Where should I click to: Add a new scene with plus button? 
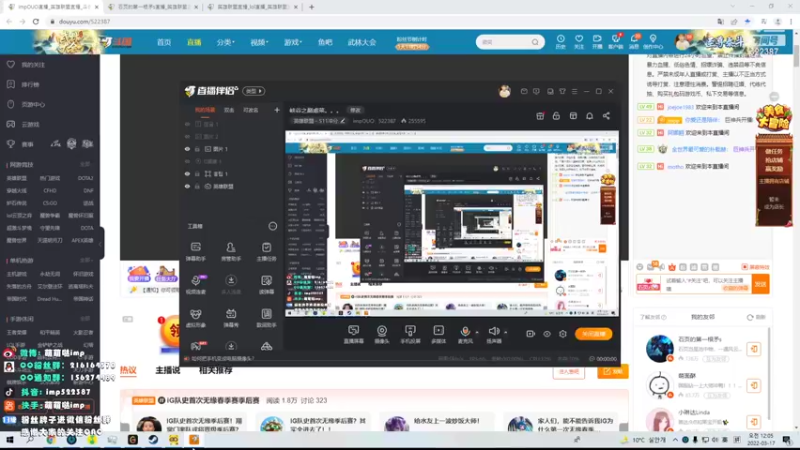click(277, 110)
